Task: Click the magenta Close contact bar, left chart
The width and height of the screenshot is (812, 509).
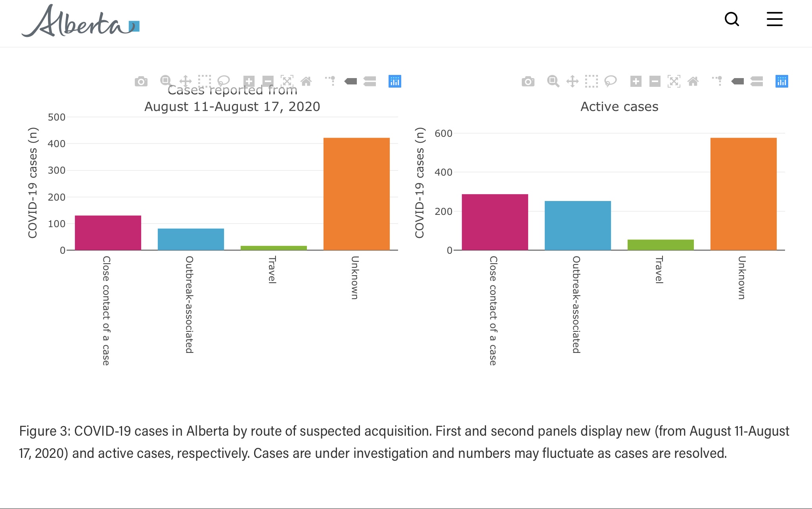Action: [x=108, y=233]
